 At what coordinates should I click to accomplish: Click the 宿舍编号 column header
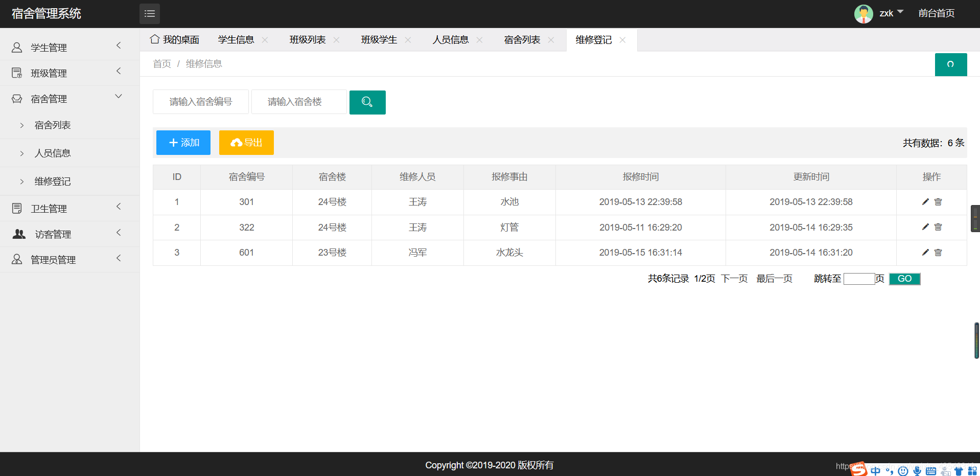(x=247, y=177)
